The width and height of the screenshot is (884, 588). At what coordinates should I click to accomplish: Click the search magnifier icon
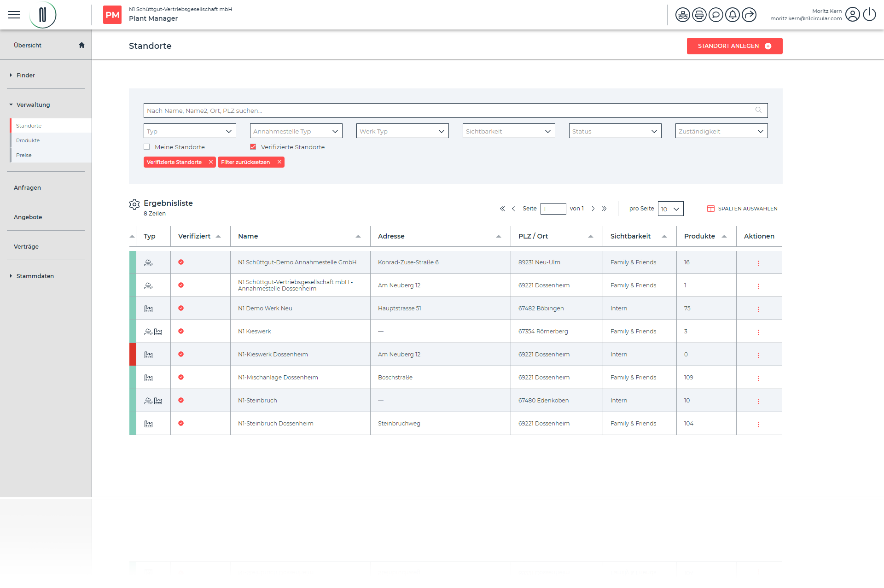click(758, 110)
